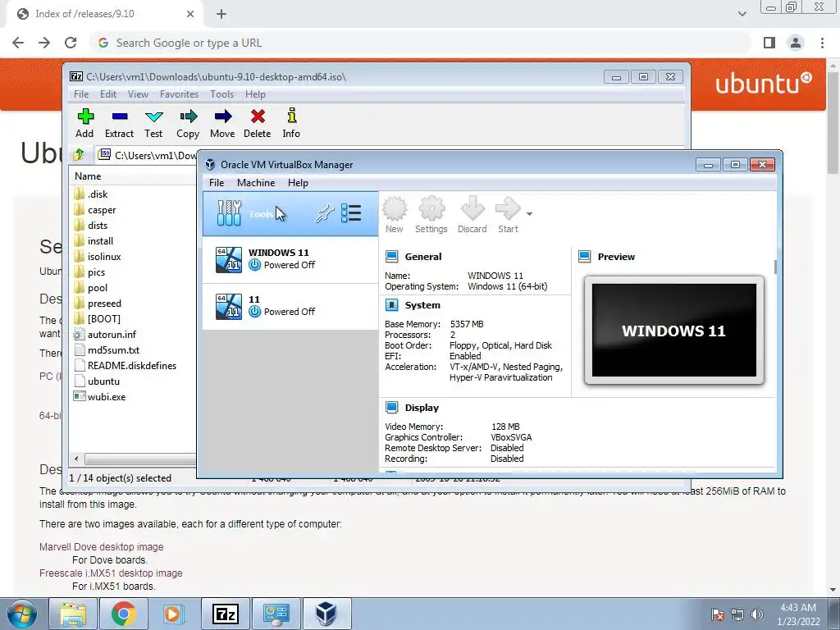Click the Add button in 7-Zip toolbar
This screenshot has height=630, width=840.
(x=84, y=123)
